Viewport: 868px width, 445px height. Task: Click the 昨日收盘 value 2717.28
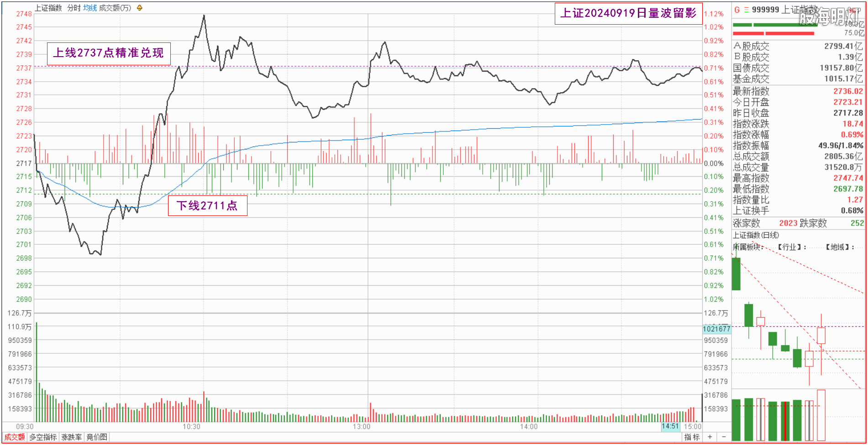click(x=848, y=113)
